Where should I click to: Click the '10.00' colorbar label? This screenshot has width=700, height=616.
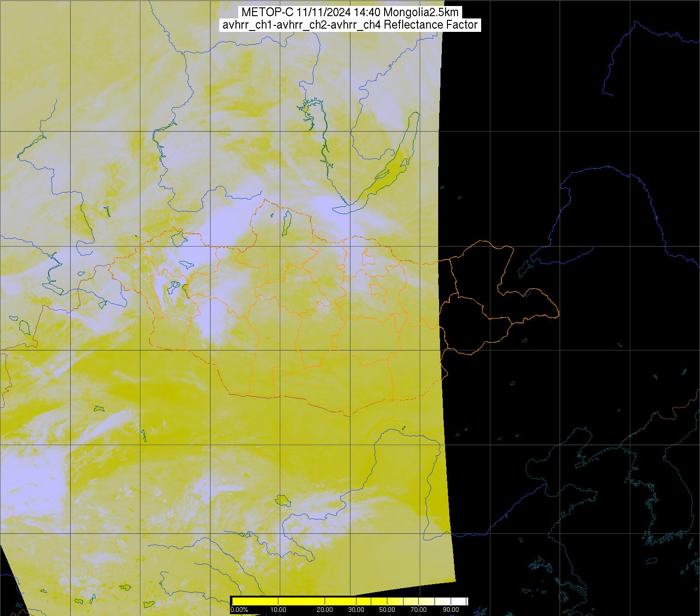point(278,610)
